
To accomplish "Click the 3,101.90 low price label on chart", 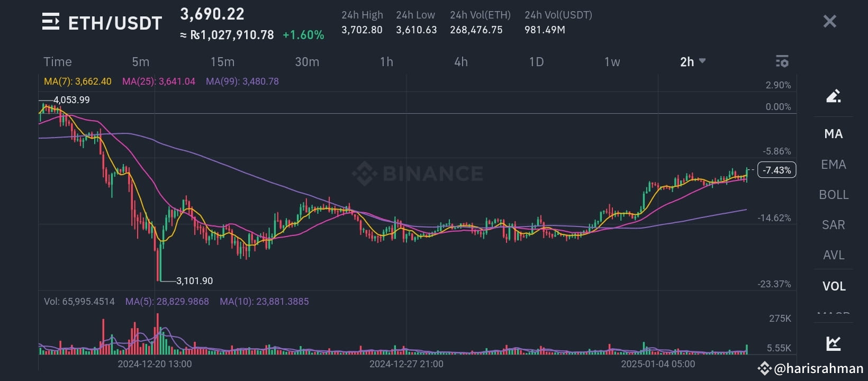I will 194,280.
